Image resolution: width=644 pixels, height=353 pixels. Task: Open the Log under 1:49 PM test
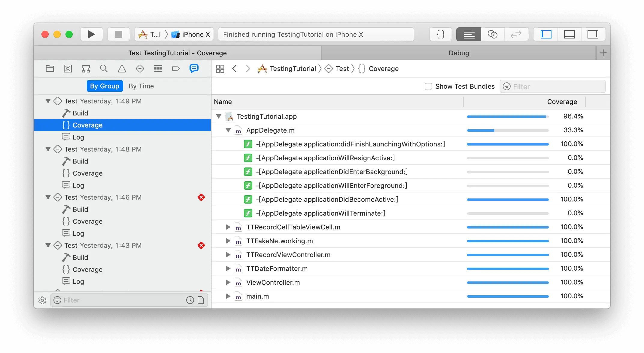122,137
